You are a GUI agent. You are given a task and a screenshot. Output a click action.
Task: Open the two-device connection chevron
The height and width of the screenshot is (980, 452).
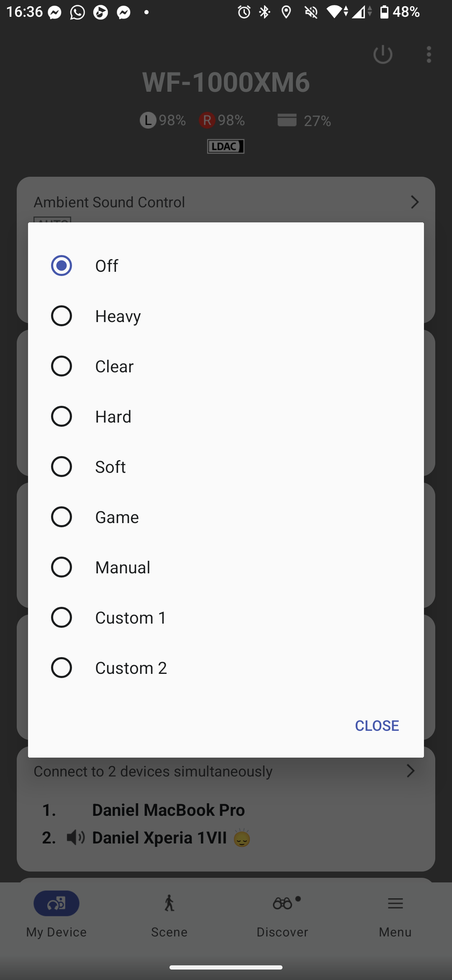click(x=411, y=771)
